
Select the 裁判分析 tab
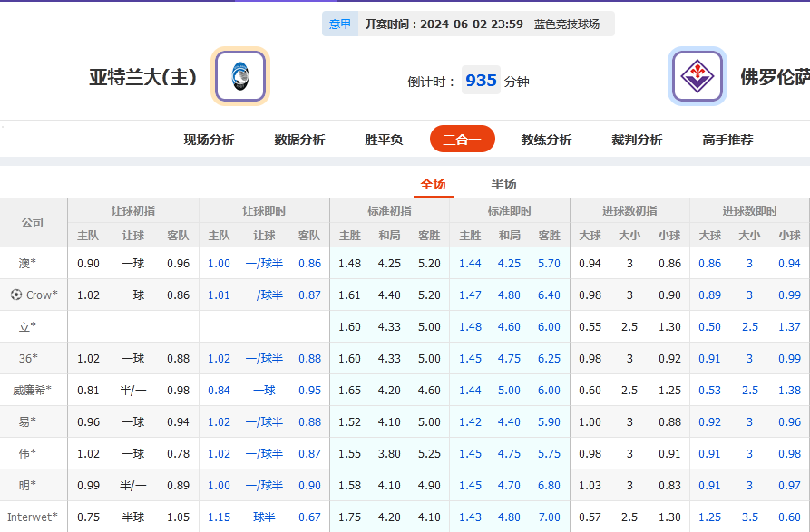tap(637, 139)
